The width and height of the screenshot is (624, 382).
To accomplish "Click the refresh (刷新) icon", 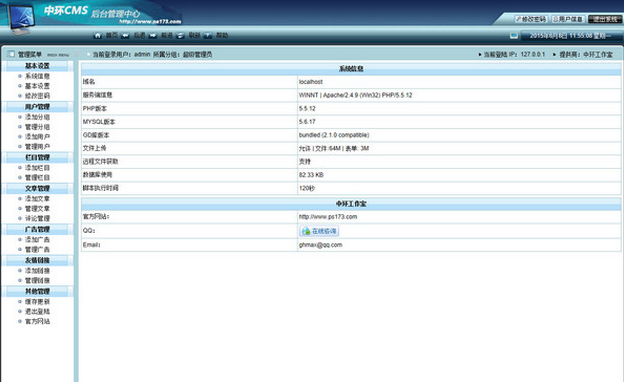I will [x=180, y=35].
